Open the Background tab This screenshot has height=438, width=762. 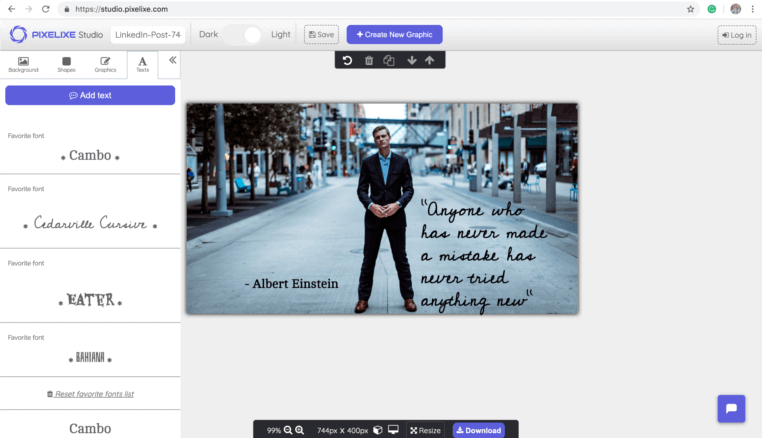pos(23,65)
